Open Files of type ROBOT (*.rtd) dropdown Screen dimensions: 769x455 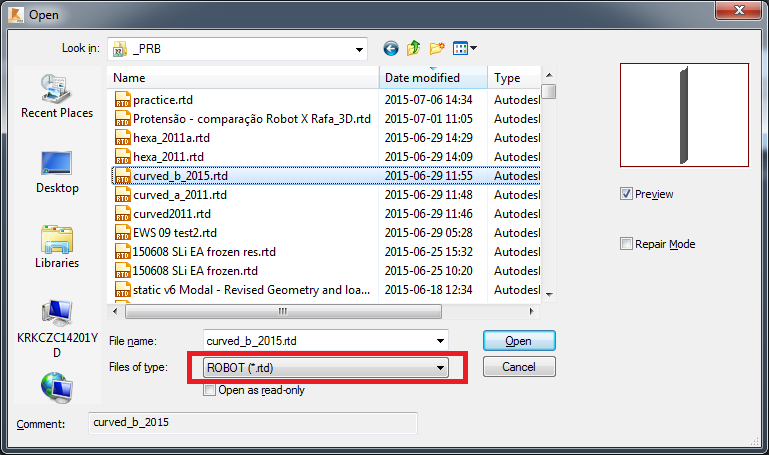326,368
